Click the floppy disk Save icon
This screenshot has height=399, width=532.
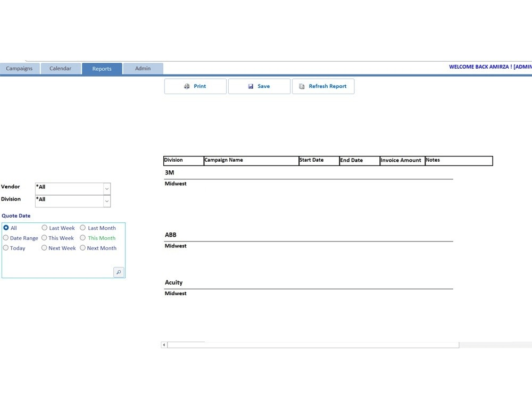[x=251, y=87]
